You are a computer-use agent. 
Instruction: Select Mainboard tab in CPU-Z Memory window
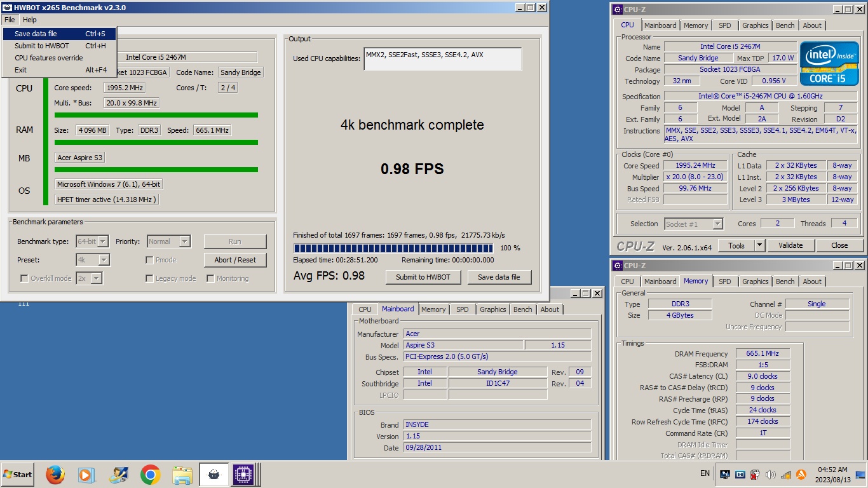tap(660, 281)
